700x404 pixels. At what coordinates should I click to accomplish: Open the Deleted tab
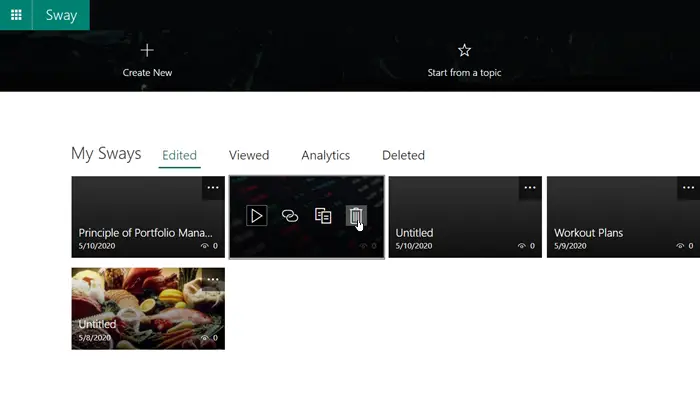point(403,155)
